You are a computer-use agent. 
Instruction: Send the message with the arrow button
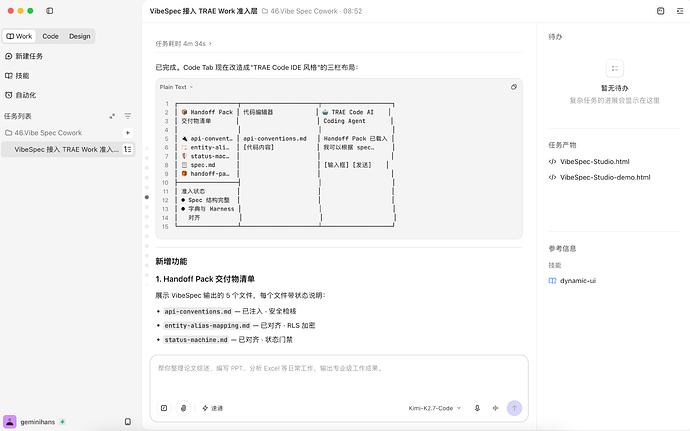[514, 408]
